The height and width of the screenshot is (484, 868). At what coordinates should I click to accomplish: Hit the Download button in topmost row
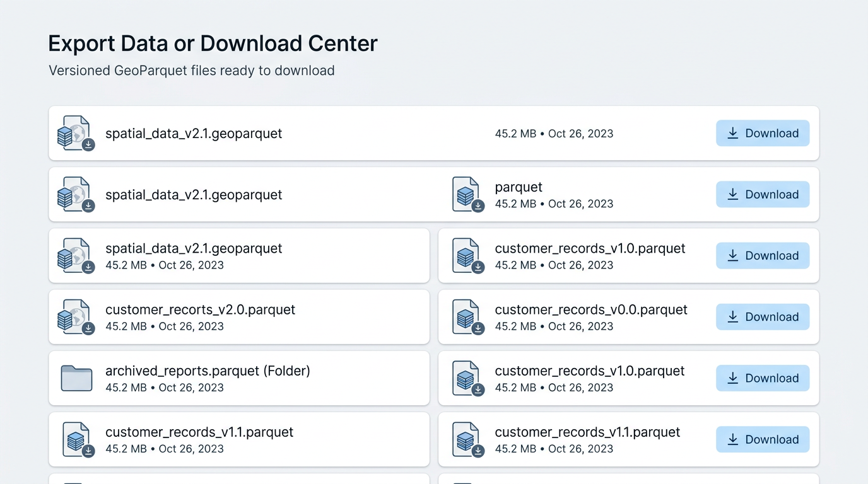click(762, 133)
